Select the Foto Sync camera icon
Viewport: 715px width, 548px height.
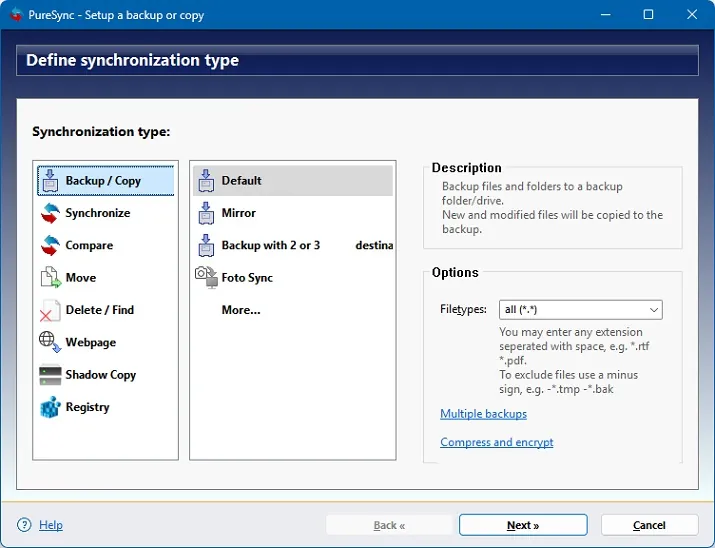(x=206, y=277)
